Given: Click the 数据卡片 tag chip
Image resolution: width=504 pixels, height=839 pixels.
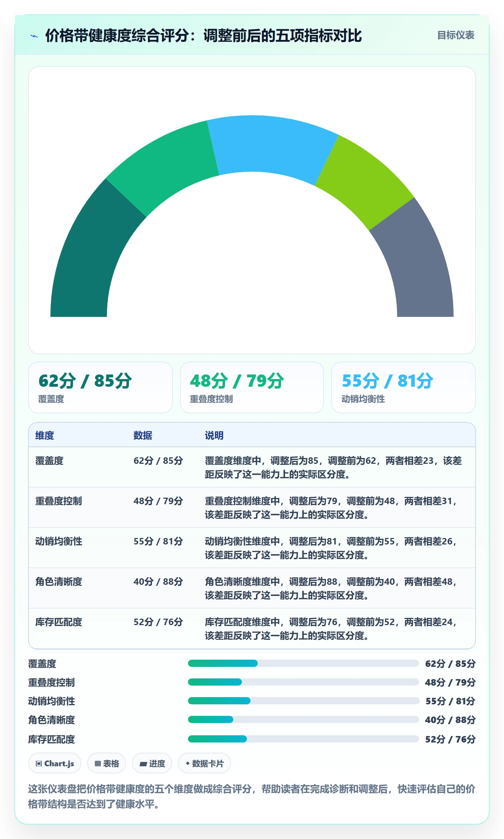Looking at the screenshot, I should click(204, 763).
